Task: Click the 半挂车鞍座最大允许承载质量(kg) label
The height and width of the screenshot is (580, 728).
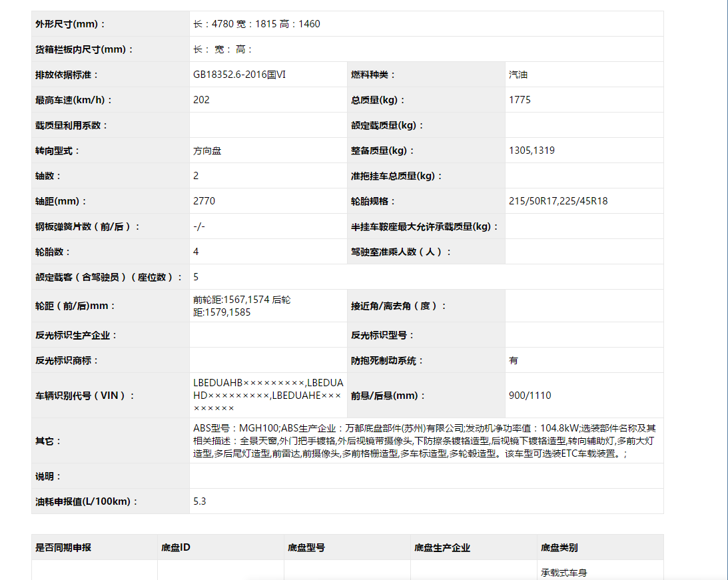Action: 424,226
